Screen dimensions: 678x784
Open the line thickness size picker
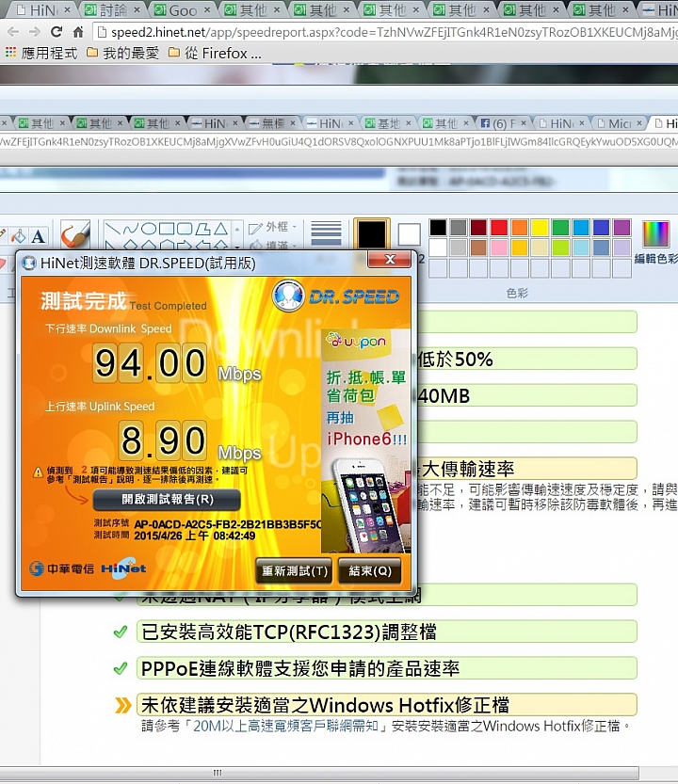pyautogui.click(x=326, y=233)
